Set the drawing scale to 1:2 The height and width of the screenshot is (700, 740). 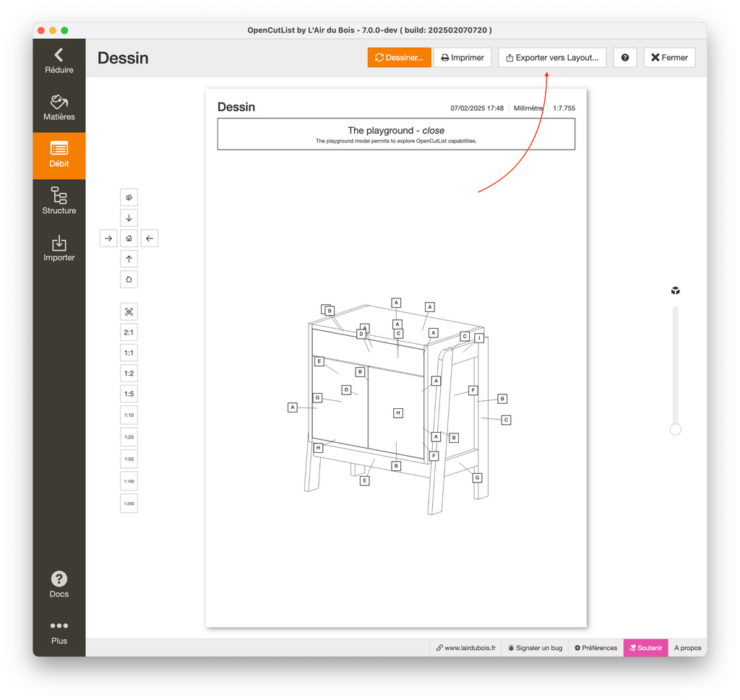[129, 373]
